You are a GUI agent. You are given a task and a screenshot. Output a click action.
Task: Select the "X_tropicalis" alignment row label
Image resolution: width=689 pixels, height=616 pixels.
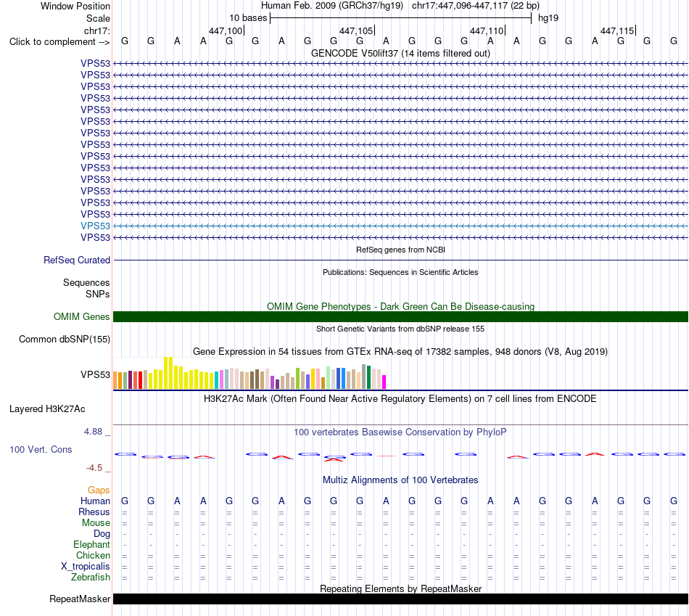click(x=86, y=567)
